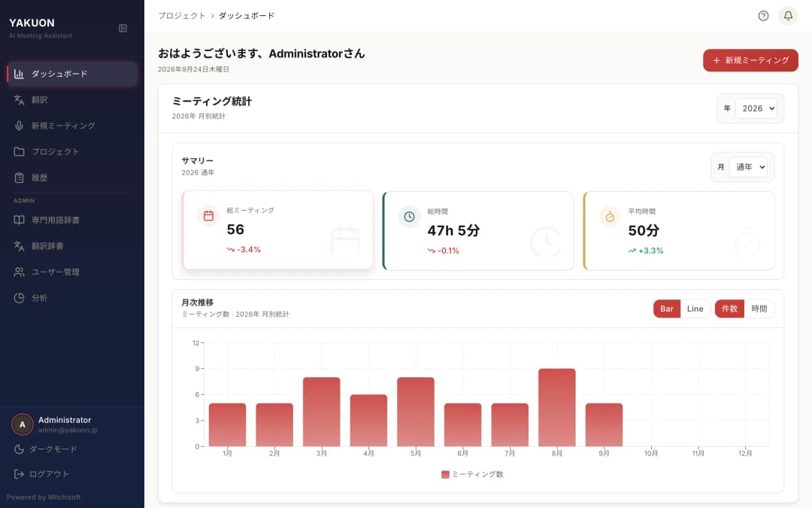Click the clipboard icon for 履歴
This screenshot has height=508, width=812.
click(19, 178)
